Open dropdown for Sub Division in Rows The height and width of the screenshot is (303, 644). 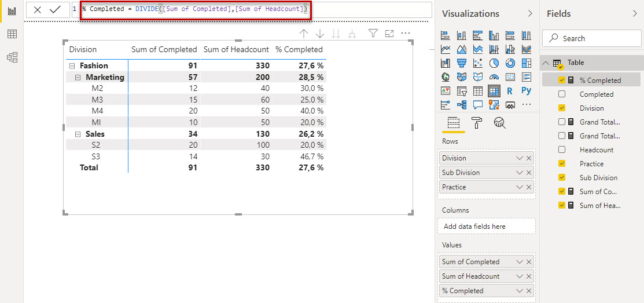(x=520, y=173)
